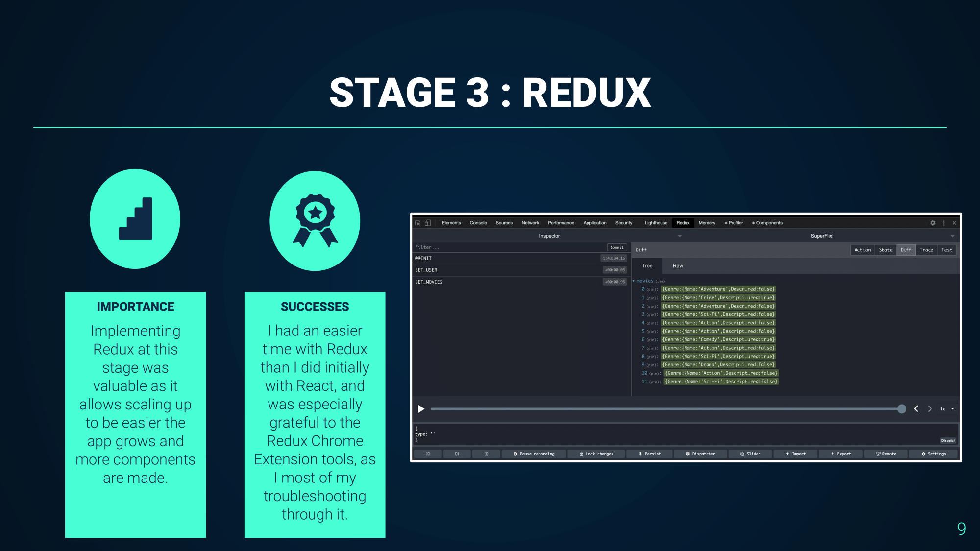
Task: Switch between Tree and Raw view
Action: (x=677, y=265)
